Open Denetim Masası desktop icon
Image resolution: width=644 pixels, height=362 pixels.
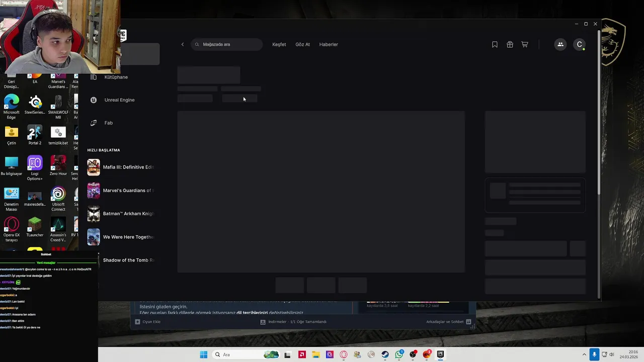11,199
